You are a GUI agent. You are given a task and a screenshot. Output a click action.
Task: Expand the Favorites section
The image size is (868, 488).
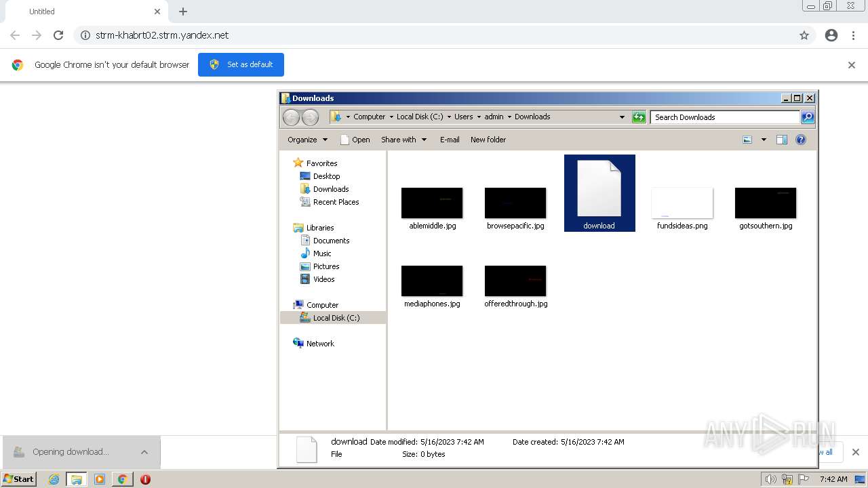(321, 163)
